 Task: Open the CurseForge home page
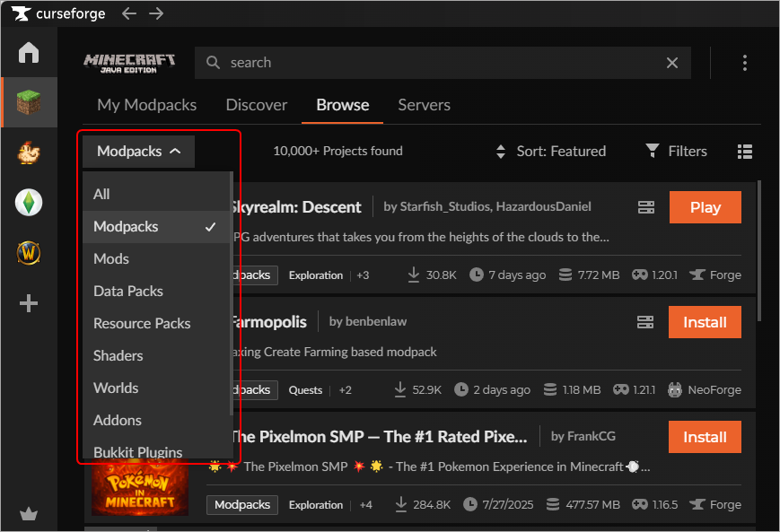pos(29,52)
